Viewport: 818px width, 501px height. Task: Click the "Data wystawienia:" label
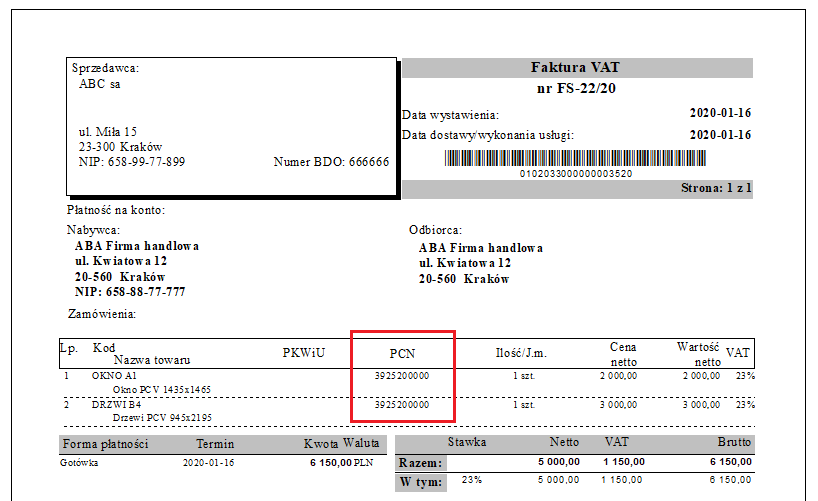click(x=450, y=115)
